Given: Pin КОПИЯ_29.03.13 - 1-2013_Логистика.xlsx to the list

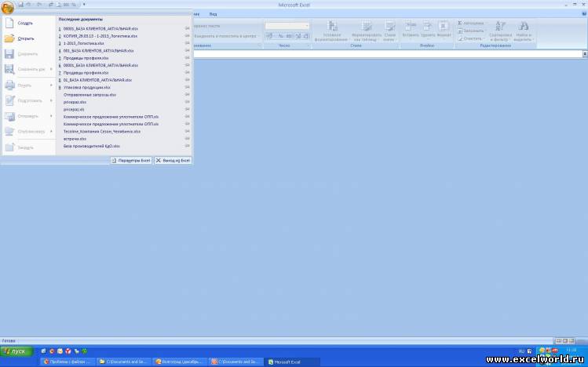Looking at the screenshot, I should point(187,35).
